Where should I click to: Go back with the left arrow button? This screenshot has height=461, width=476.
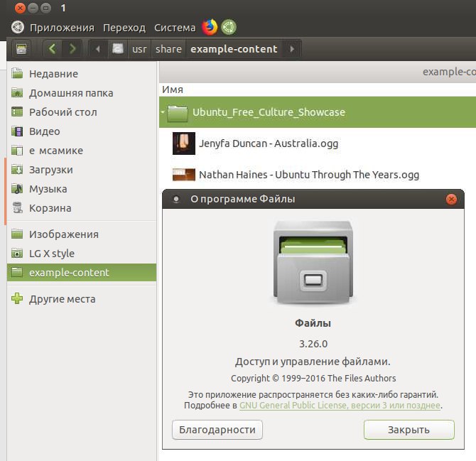point(53,48)
